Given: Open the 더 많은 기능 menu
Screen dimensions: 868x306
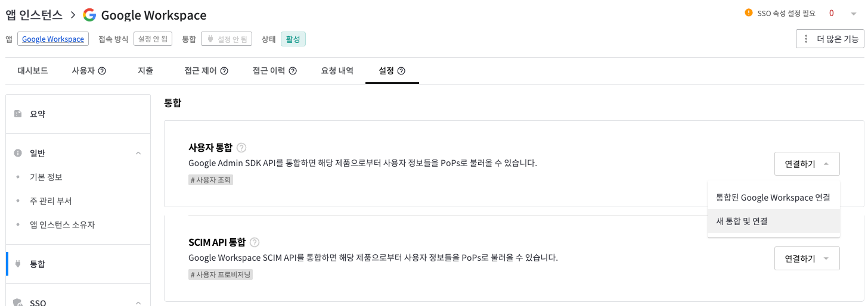Looking at the screenshot, I should point(830,39).
